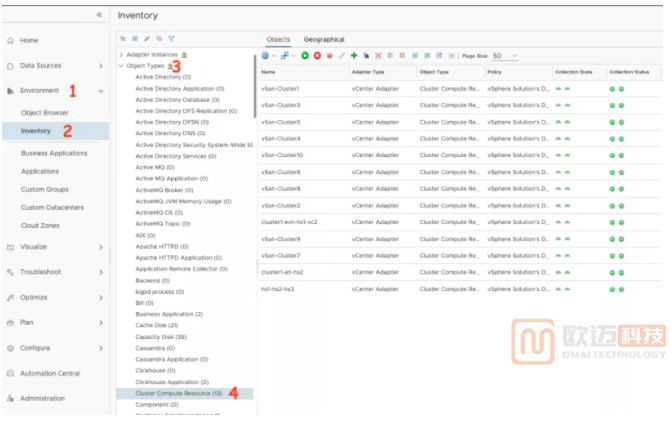Expand the Visualize menu chevron
The width and height of the screenshot is (669, 421).
point(101,247)
